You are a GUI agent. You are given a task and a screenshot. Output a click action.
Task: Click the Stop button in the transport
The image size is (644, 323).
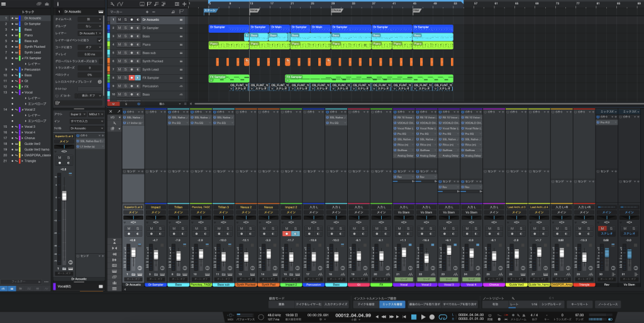[414, 317]
